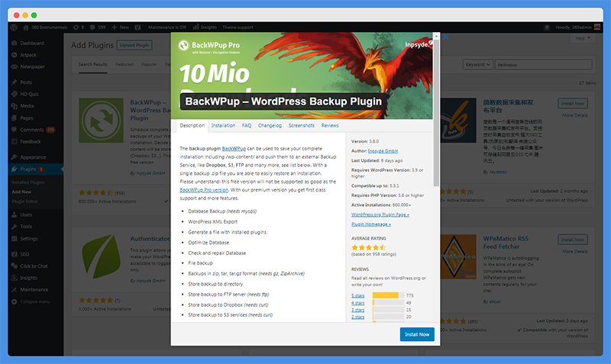Click the modal vertical scrollbar
The width and height of the screenshot is (611, 364).
436,113
